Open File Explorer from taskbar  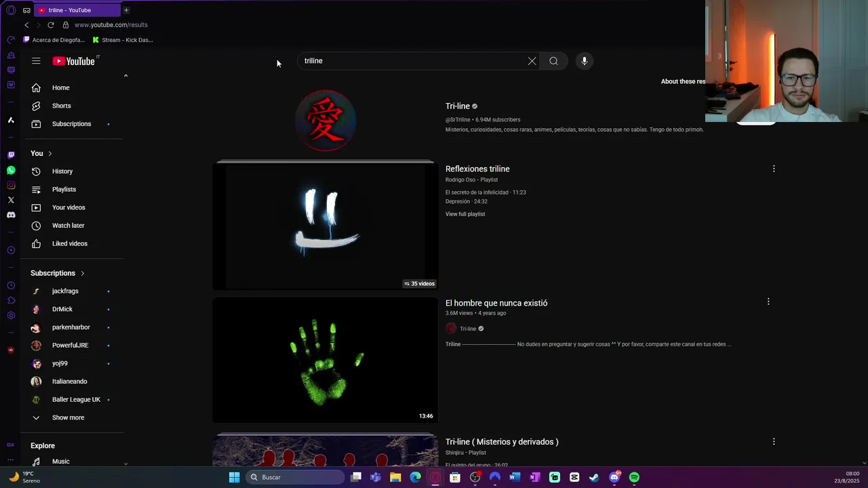(x=395, y=477)
